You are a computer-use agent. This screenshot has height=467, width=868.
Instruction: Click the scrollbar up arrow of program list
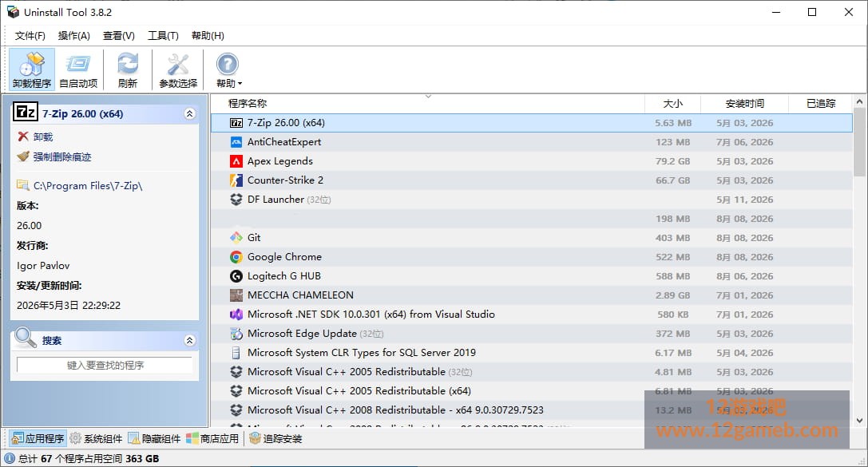[859, 101]
